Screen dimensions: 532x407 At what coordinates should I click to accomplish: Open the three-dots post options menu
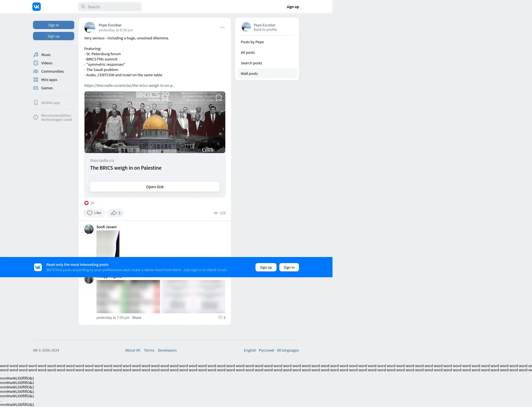tap(222, 27)
